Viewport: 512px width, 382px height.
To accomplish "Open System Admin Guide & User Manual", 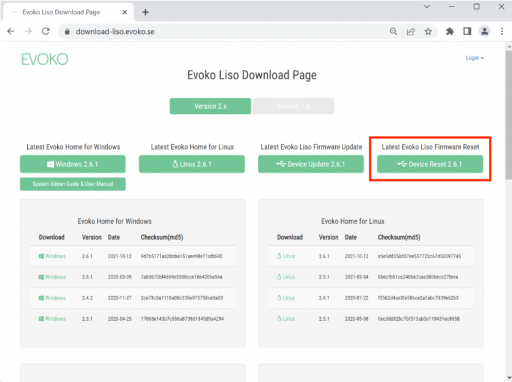I will tap(73, 184).
